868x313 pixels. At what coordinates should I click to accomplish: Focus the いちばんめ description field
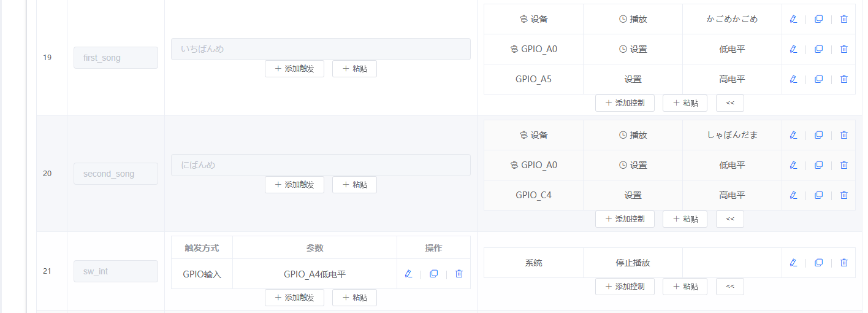(x=321, y=49)
